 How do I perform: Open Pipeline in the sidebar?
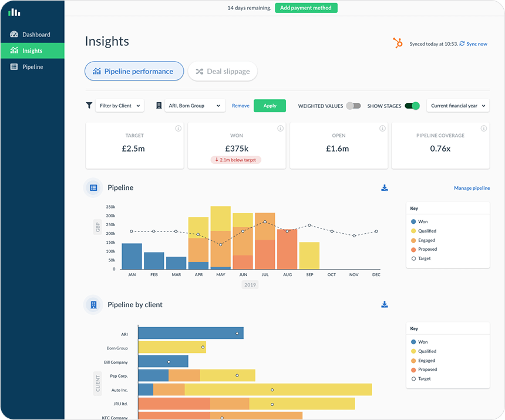tap(32, 67)
